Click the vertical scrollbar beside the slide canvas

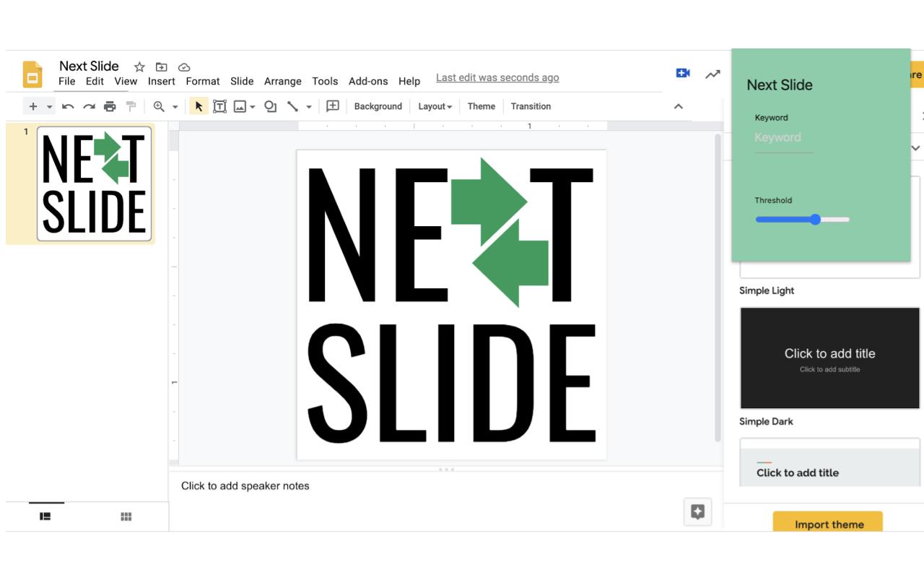pyautogui.click(x=718, y=288)
